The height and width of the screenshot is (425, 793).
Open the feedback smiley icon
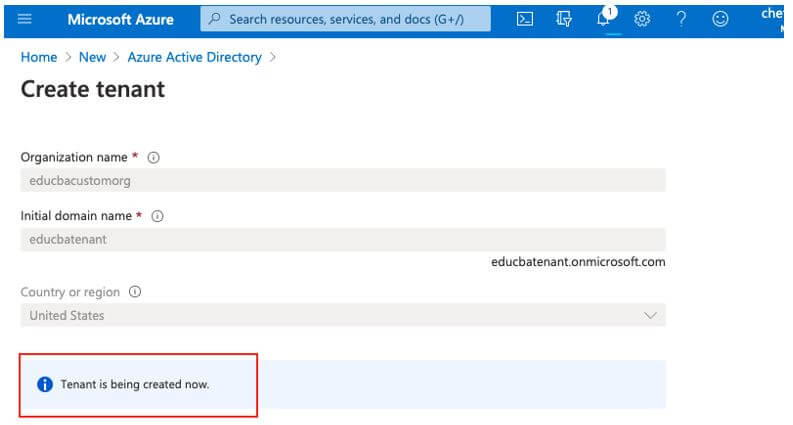(x=720, y=19)
